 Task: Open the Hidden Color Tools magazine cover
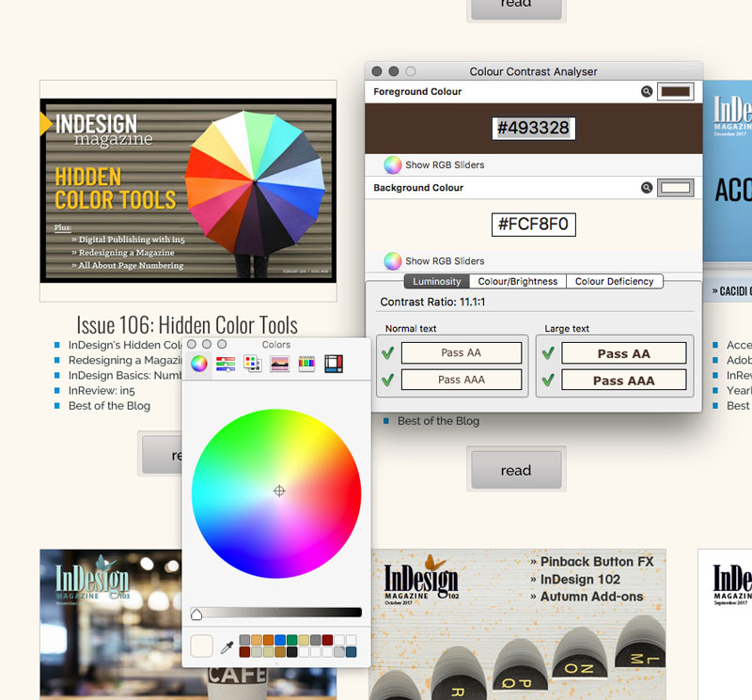coord(188,191)
